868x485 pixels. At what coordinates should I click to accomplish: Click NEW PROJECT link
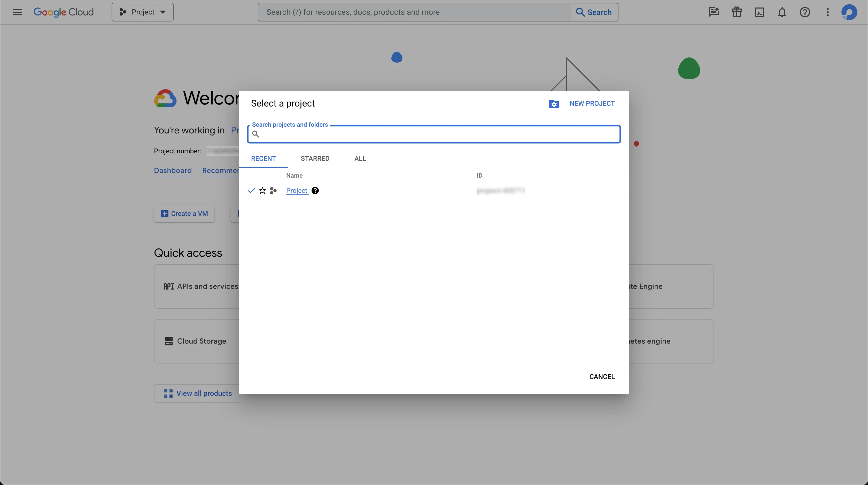coord(592,104)
